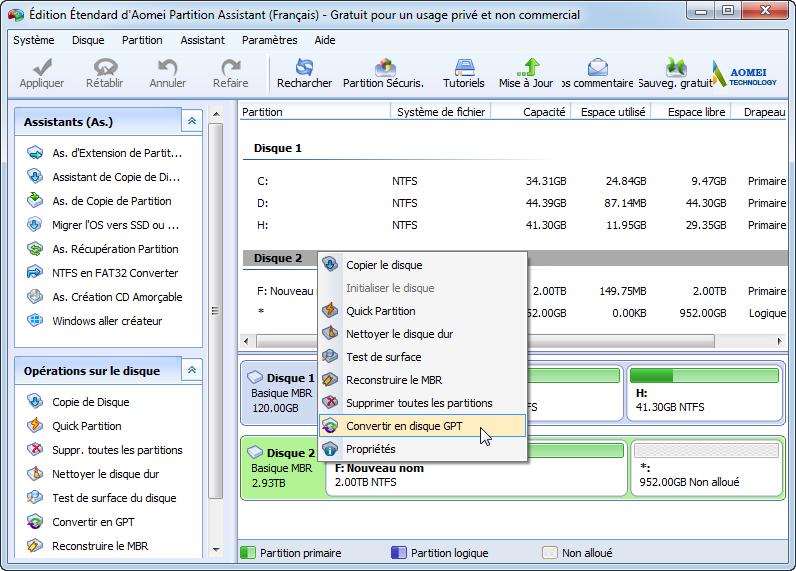The image size is (796, 571).
Task: Open NTFS en FAT32 Converter
Action: coord(103,273)
